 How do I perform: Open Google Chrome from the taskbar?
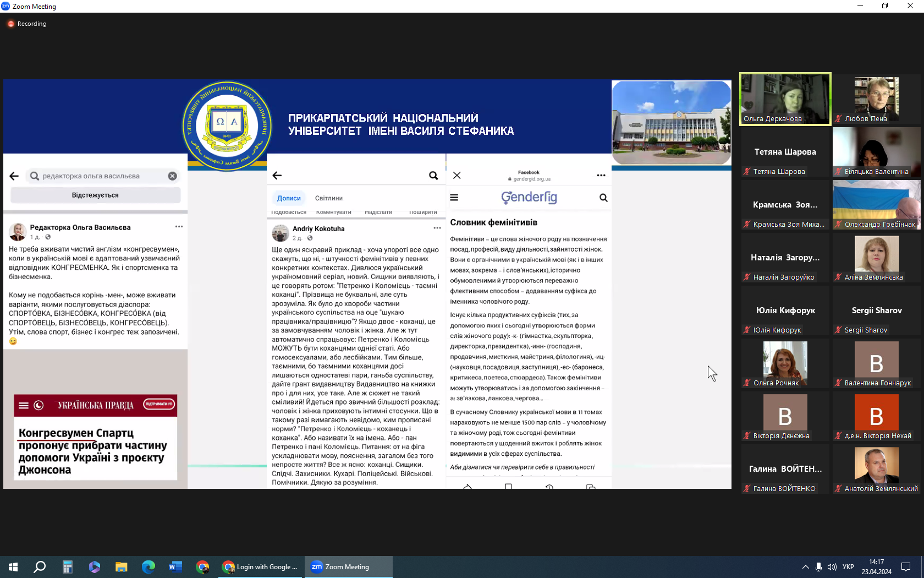(202, 567)
